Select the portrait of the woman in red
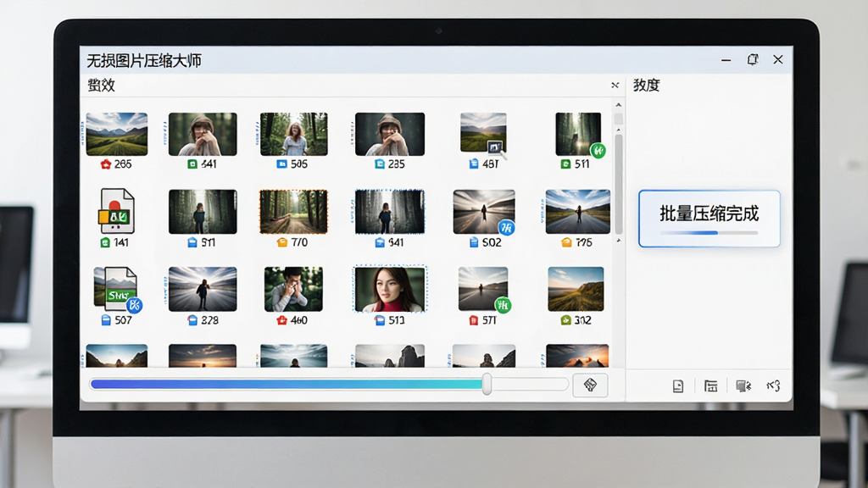This screenshot has width=868, height=488. pyautogui.click(x=390, y=290)
